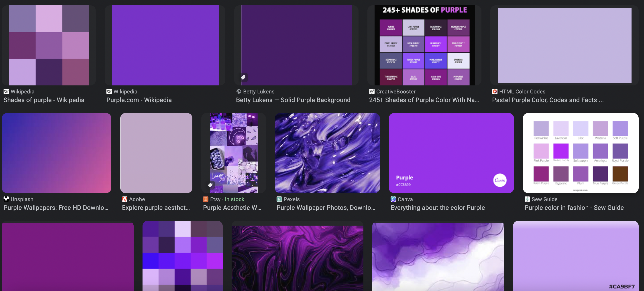Open "Purple color in fashion - Sew Guide"
644x291 pixels.
[574, 208]
